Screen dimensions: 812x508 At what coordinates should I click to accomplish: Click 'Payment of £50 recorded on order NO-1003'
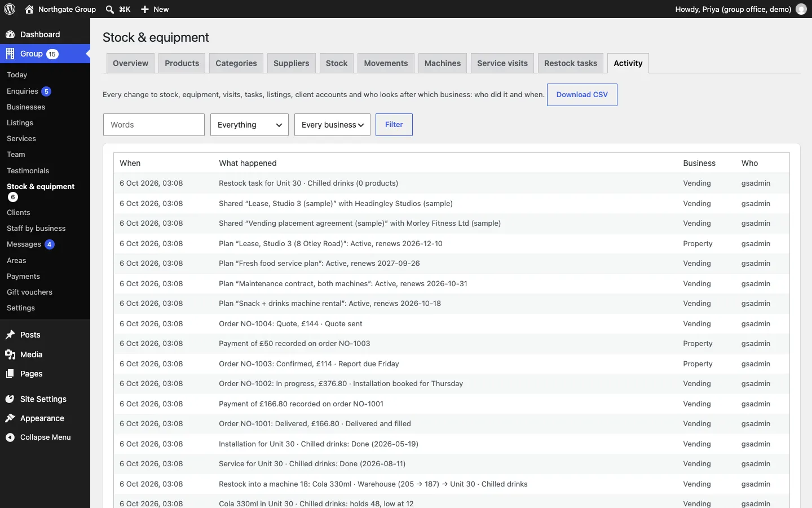[x=294, y=343]
